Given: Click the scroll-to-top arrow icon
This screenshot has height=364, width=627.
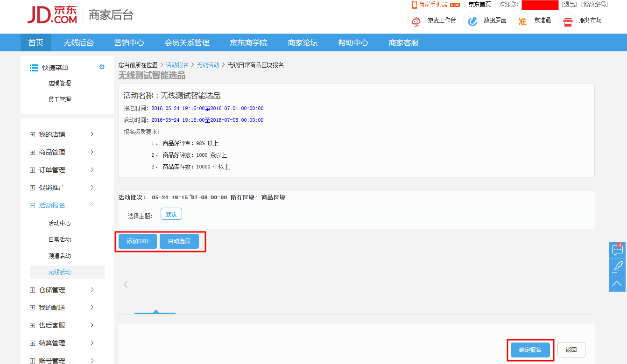Looking at the screenshot, I should 617,283.
